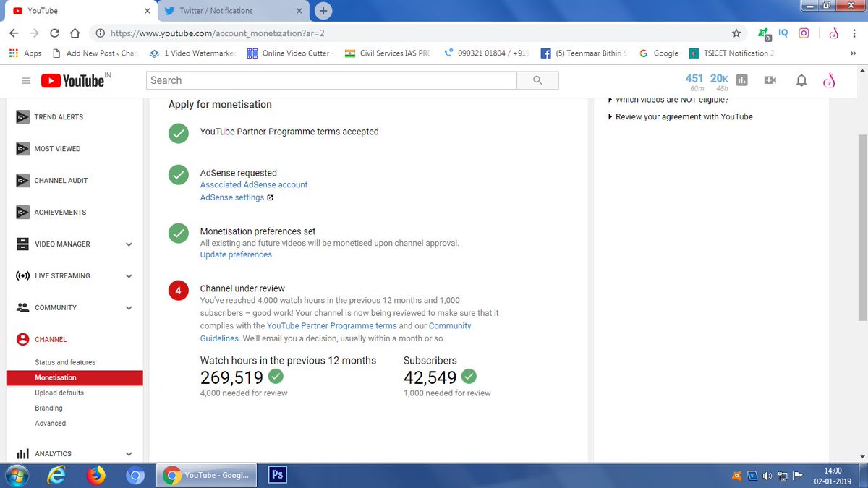This screenshot has width=868, height=488.
Task: Click the browser home icon
Action: [x=75, y=33]
